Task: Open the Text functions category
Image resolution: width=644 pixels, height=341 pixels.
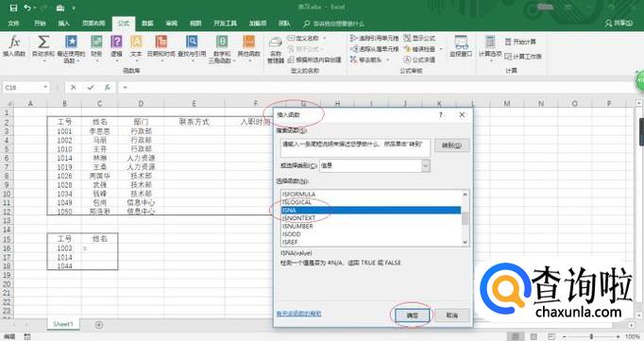Action: pos(136,48)
